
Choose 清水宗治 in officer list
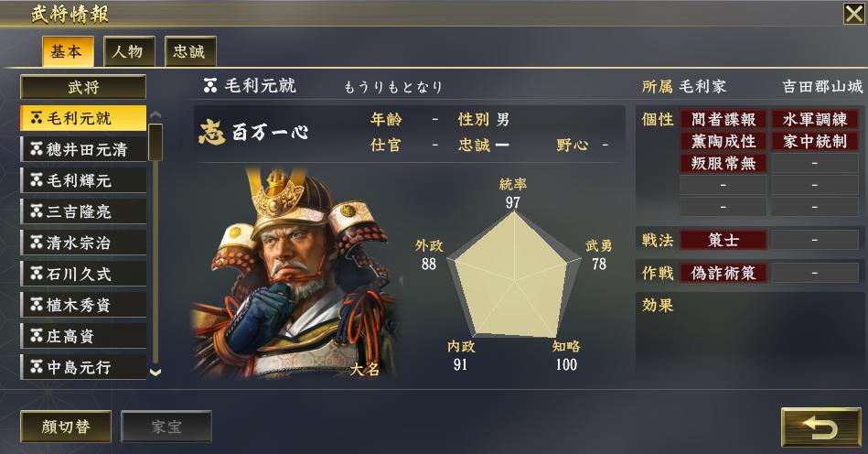pos(83,243)
